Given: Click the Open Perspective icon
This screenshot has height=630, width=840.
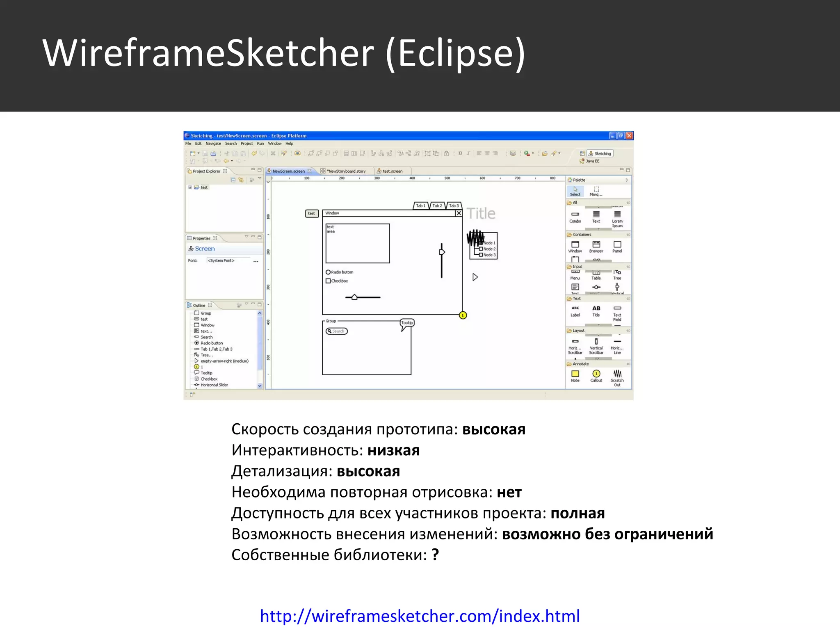Looking at the screenshot, I should [582, 153].
